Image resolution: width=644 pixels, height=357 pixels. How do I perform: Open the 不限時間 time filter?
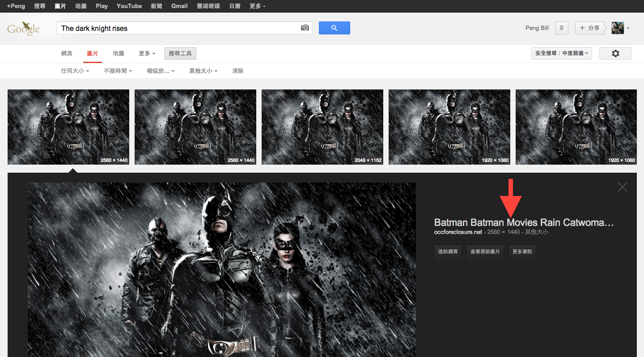tap(118, 71)
